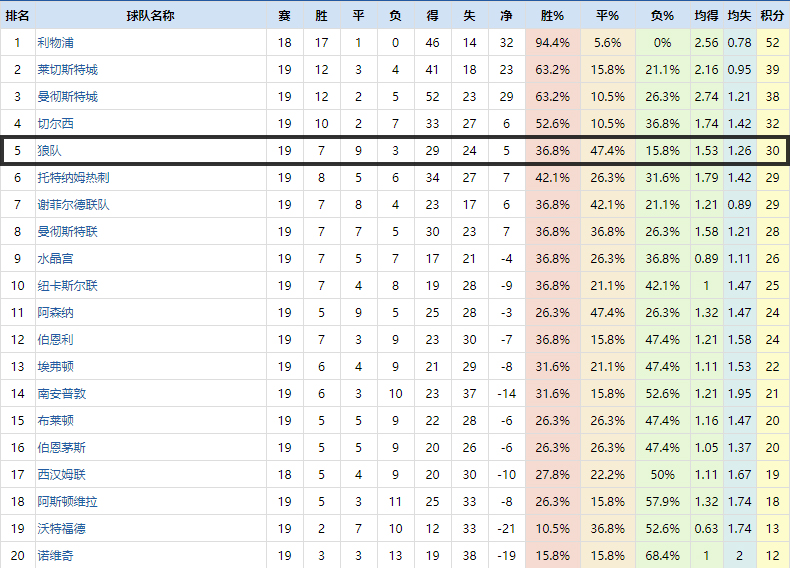Image resolution: width=790 pixels, height=568 pixels.
Task: Click the 积分 points column header
Action: (772, 16)
